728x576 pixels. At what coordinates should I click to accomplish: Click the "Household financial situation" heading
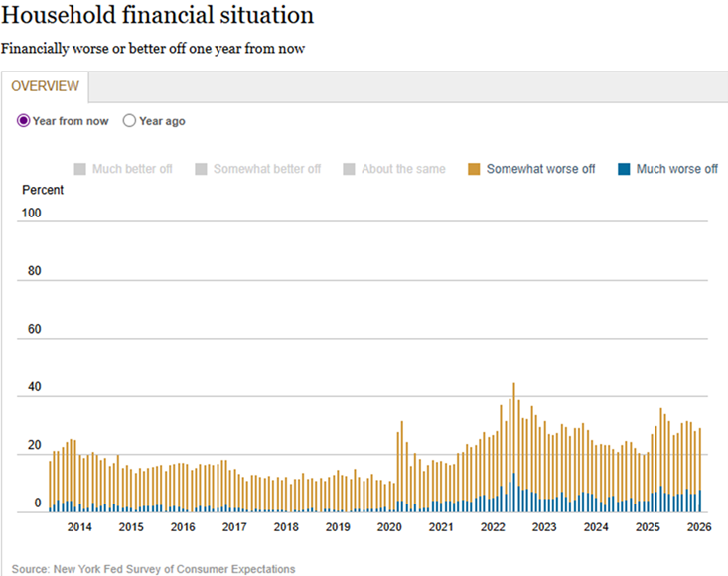pyautogui.click(x=158, y=16)
